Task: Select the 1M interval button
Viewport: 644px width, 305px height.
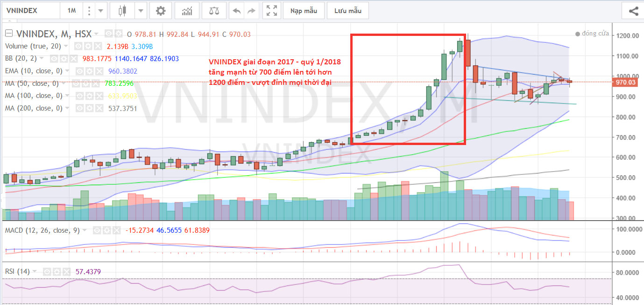Action: click(71, 10)
